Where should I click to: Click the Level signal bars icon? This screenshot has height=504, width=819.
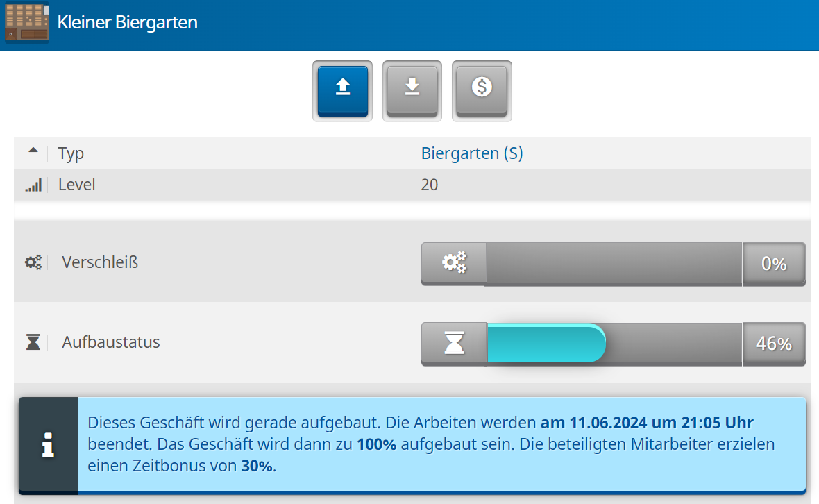coord(33,185)
